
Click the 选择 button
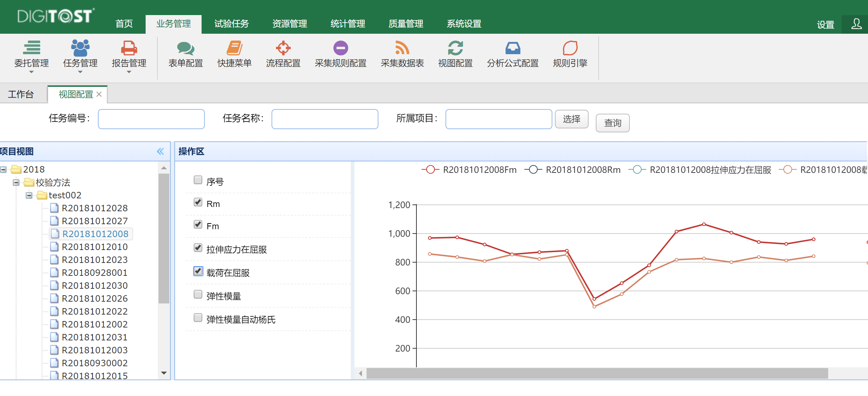click(x=571, y=119)
